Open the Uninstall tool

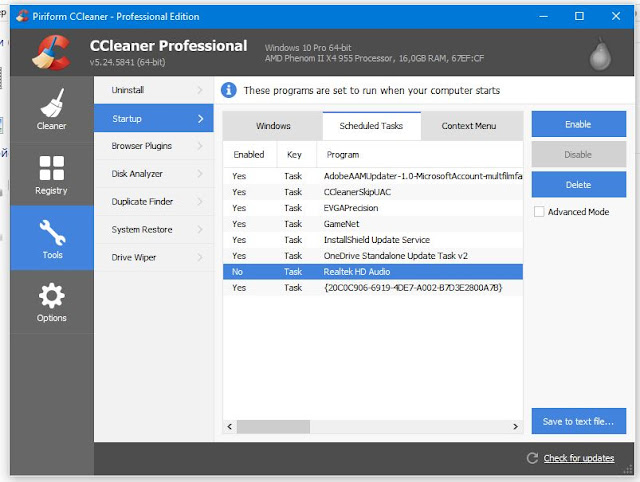(x=153, y=90)
